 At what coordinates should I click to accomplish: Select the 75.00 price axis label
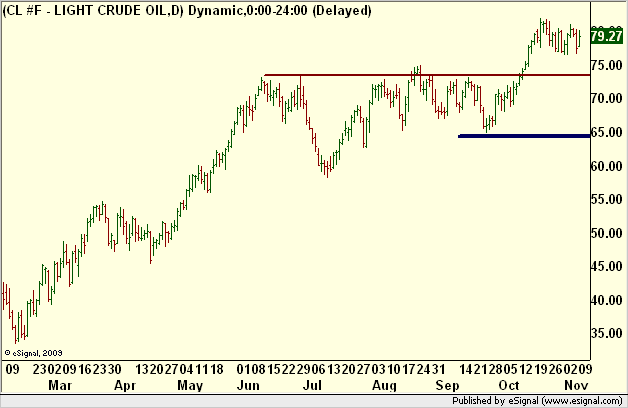(607, 65)
